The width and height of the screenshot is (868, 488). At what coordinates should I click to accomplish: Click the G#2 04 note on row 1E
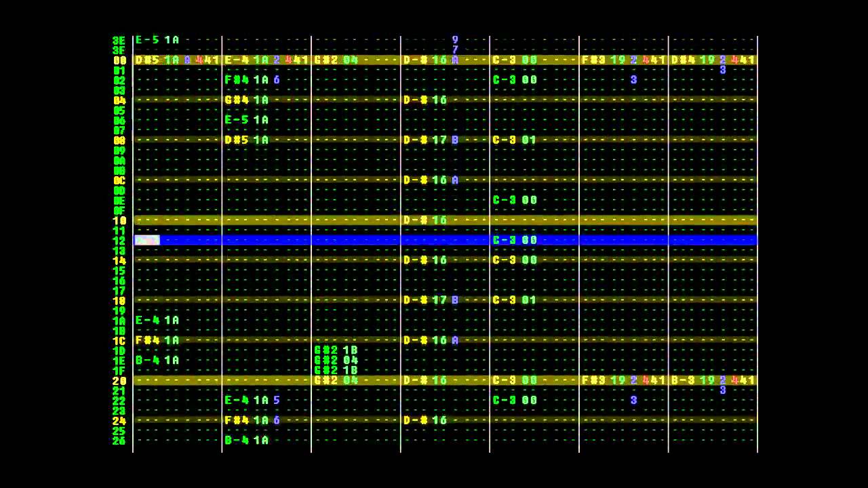(336, 360)
